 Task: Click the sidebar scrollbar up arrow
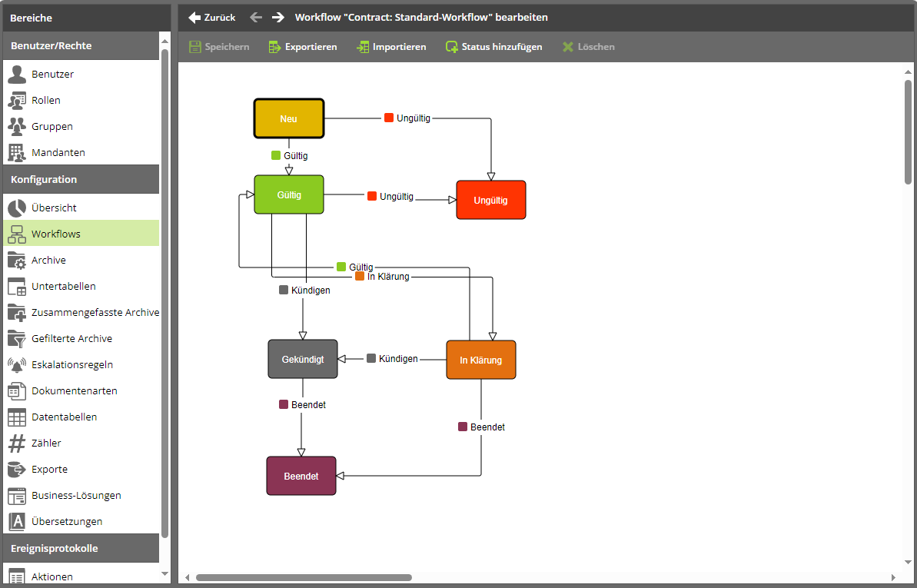pos(164,42)
